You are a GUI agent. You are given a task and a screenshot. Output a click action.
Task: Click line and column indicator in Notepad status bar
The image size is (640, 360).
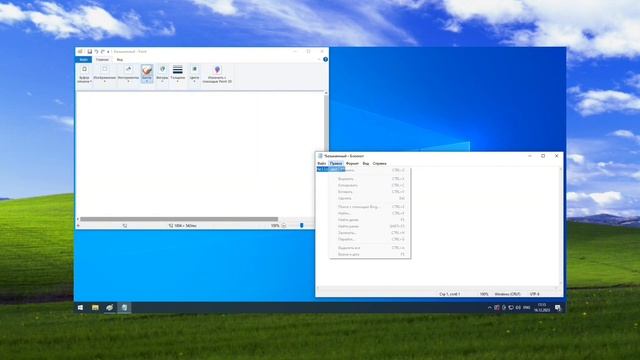449,294
